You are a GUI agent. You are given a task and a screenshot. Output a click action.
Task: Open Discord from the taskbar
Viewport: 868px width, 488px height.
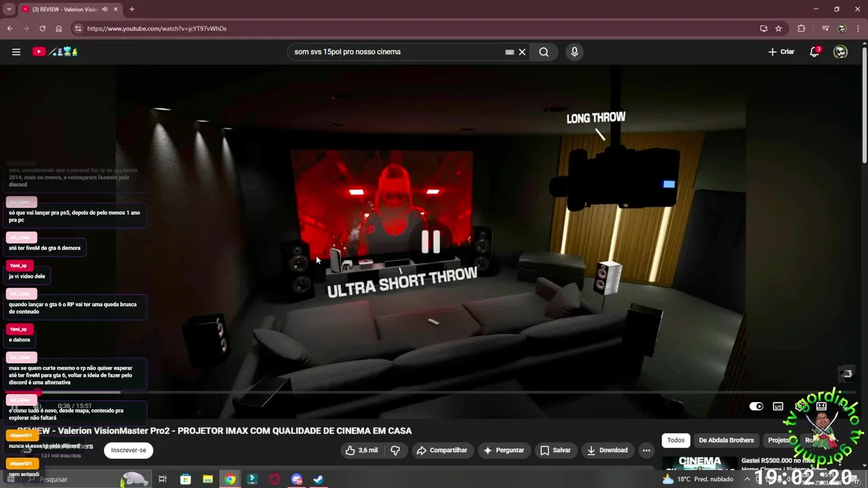pos(296,479)
